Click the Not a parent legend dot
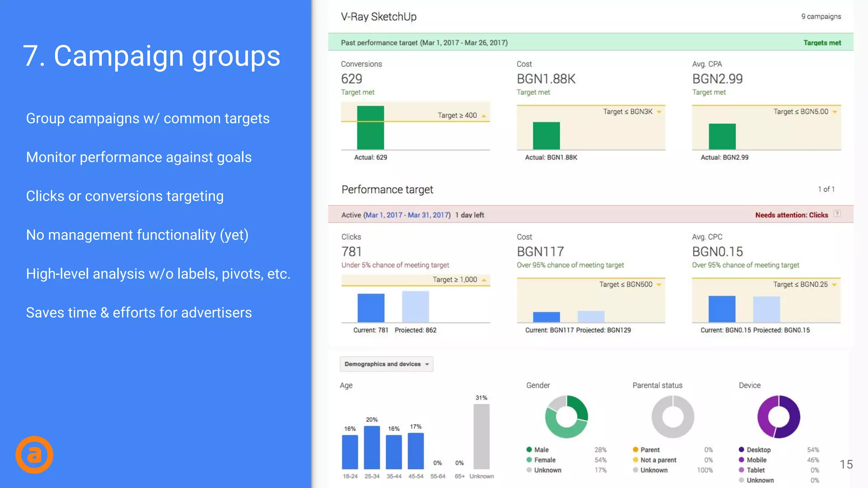This screenshot has height=488, width=868. click(635, 460)
